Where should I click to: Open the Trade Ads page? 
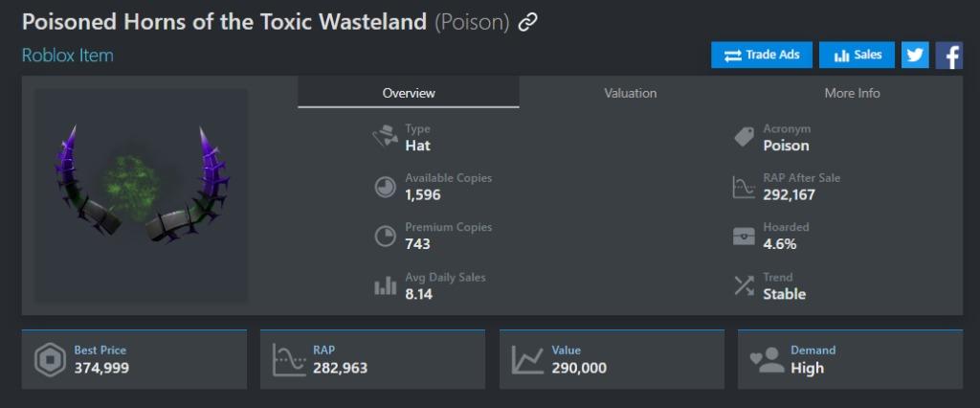click(x=762, y=56)
